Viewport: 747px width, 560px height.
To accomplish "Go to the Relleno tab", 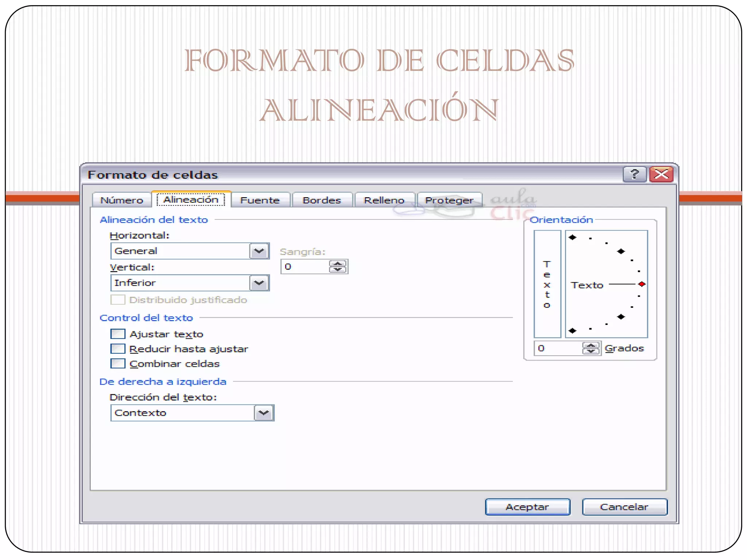I will coord(384,200).
